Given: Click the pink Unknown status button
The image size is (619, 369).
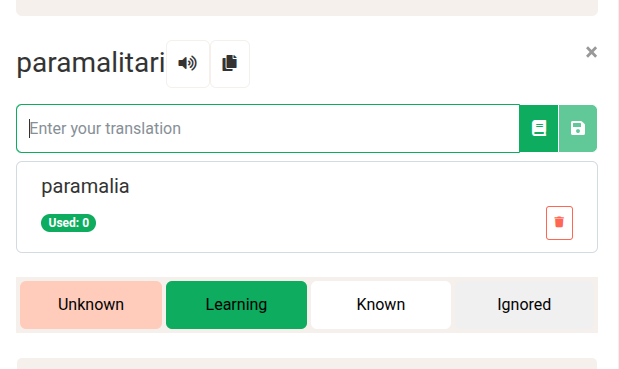Looking at the screenshot, I should [91, 305].
